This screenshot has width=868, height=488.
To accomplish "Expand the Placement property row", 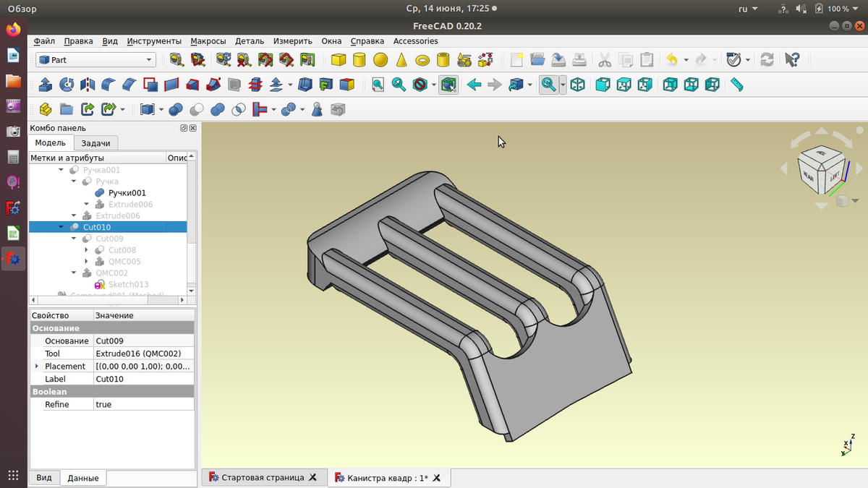I will (37, 367).
